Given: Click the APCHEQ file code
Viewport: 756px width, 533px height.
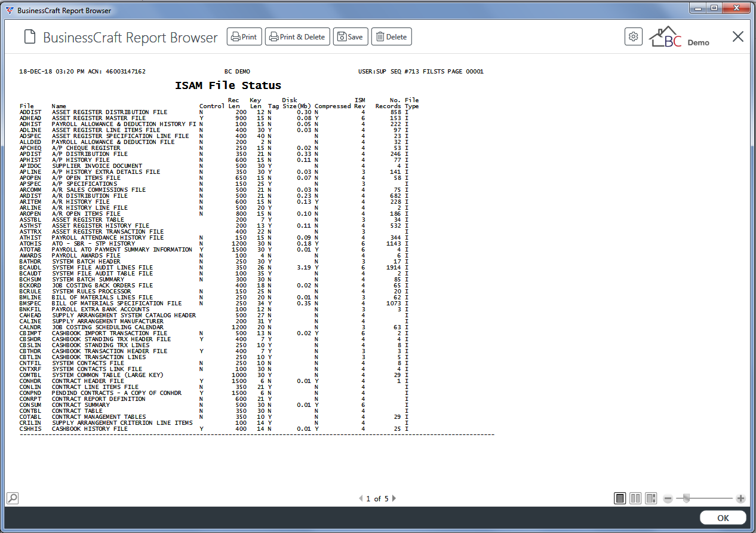Looking at the screenshot, I should point(30,148).
